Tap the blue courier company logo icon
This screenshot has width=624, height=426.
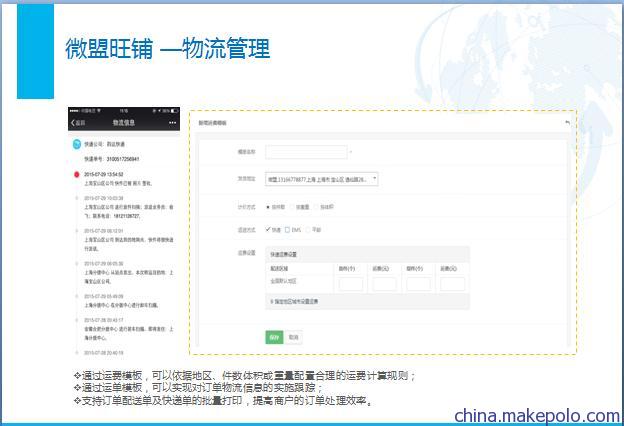tap(76, 144)
